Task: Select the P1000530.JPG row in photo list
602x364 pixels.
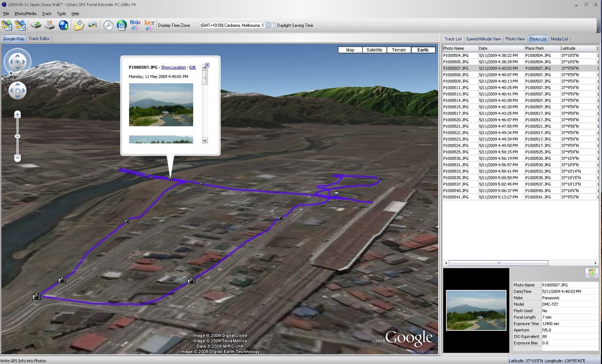Action: (x=520, y=158)
